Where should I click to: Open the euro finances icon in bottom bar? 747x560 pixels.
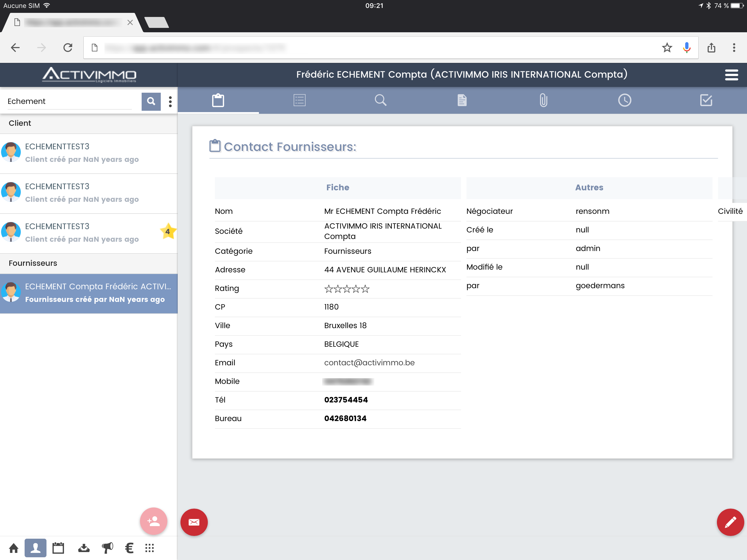point(129,548)
